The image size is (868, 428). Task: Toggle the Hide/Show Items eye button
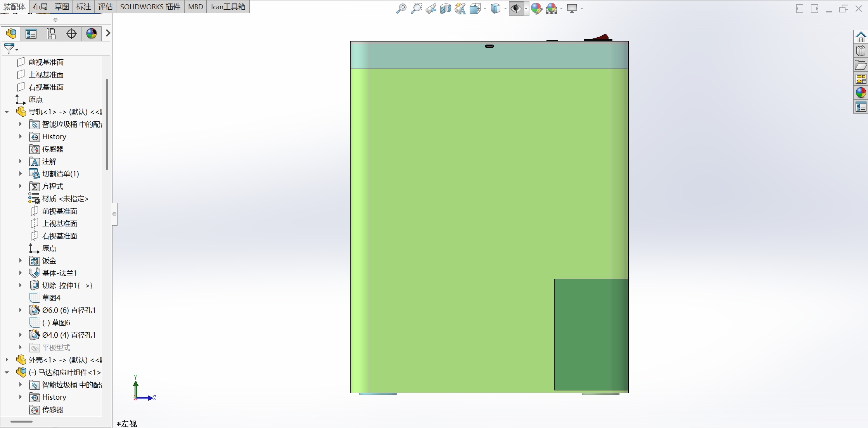click(x=516, y=8)
